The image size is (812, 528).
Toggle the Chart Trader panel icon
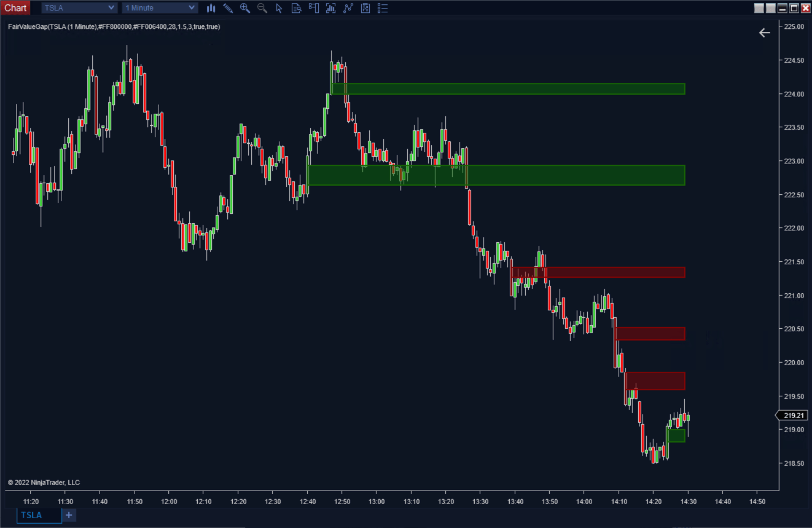pos(314,8)
